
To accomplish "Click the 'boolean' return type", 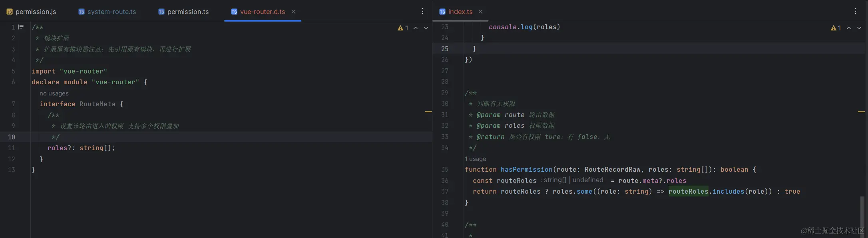I will coord(734,170).
